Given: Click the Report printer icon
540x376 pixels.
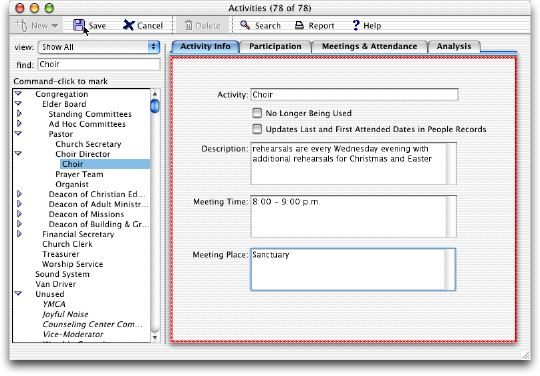Looking at the screenshot, I should (299, 25).
